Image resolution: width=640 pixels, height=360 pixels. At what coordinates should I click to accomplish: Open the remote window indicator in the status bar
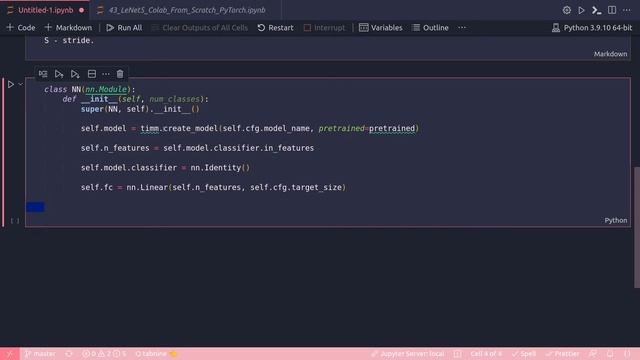[x=9, y=354]
